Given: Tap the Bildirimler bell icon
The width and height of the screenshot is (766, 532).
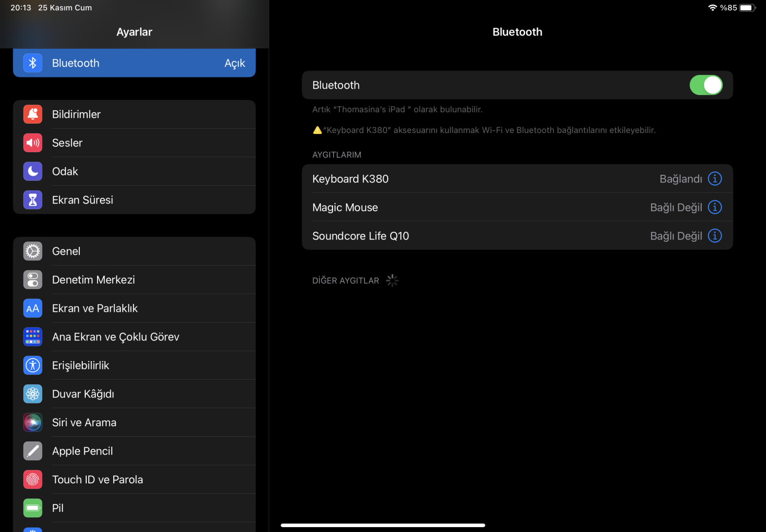Looking at the screenshot, I should (33, 114).
